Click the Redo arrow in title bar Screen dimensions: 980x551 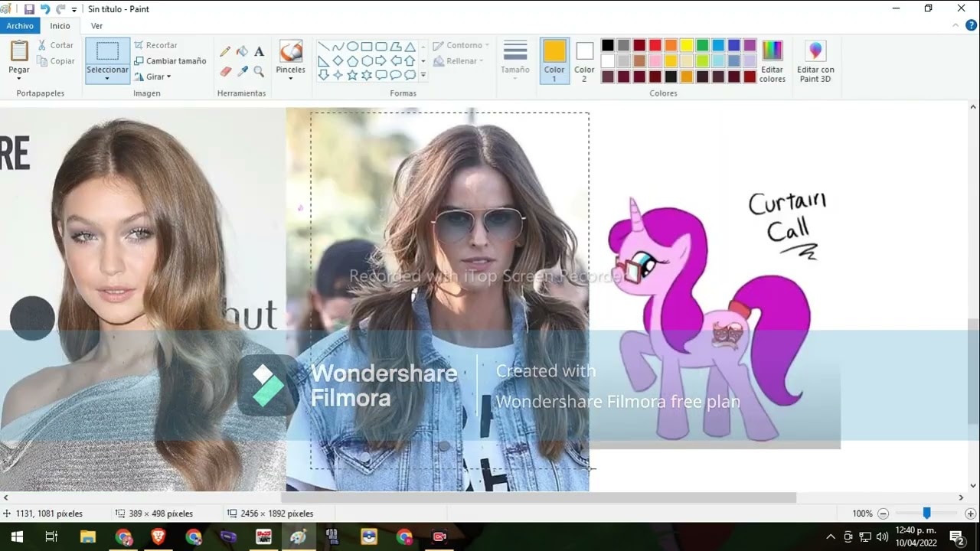(60, 9)
